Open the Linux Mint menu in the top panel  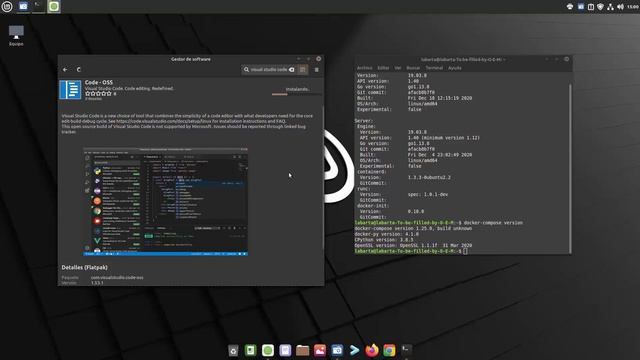pos(7,7)
